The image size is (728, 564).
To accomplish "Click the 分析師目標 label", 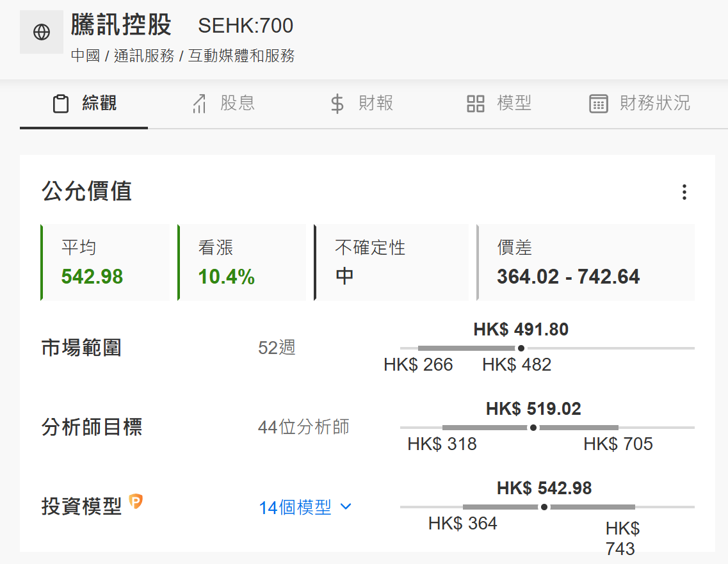I will point(92,427).
